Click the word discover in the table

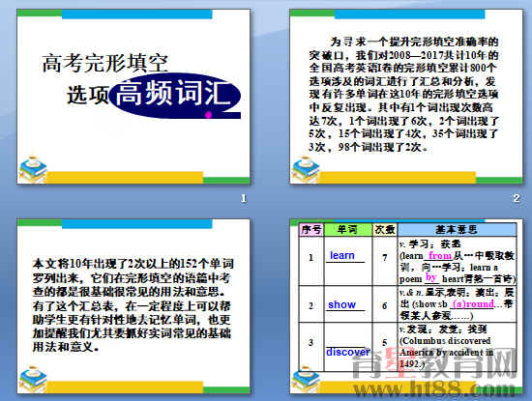[348, 352]
